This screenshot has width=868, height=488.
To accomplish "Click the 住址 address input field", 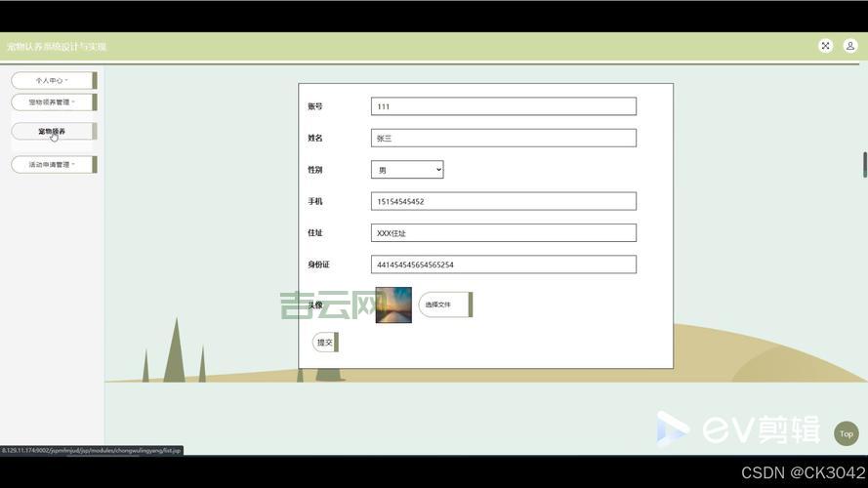I will pos(503,233).
